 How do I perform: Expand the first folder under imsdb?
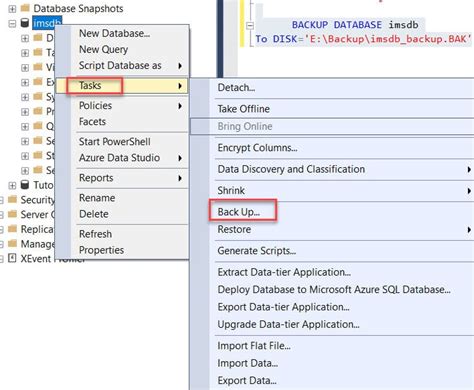25,38
